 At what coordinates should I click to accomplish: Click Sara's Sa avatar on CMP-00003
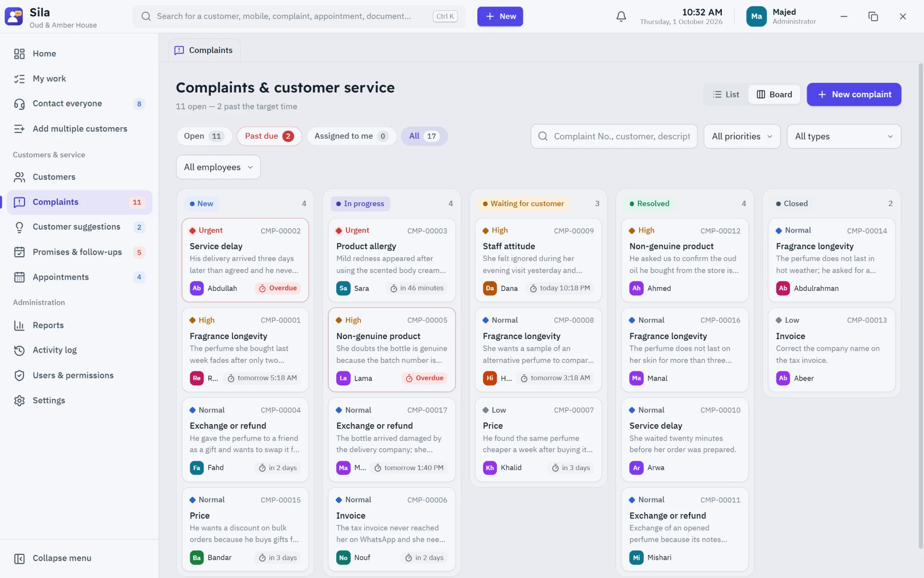coord(343,288)
